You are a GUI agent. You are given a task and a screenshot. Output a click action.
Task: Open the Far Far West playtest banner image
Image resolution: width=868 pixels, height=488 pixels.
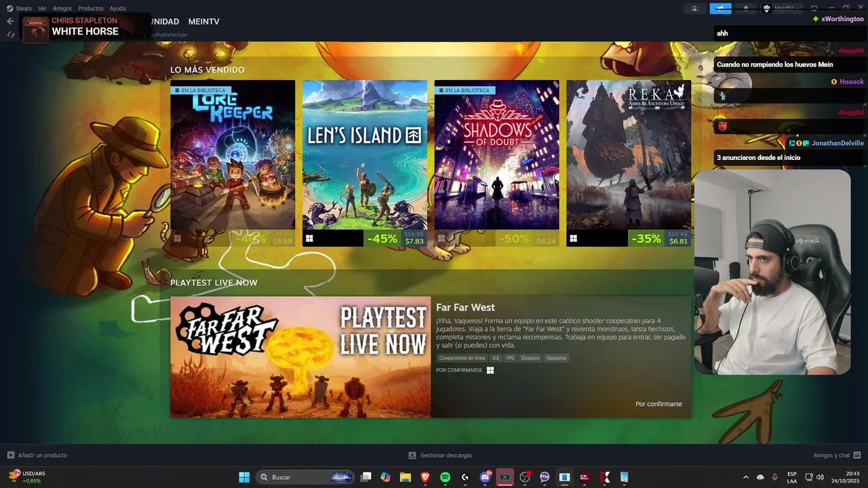pyautogui.click(x=300, y=357)
